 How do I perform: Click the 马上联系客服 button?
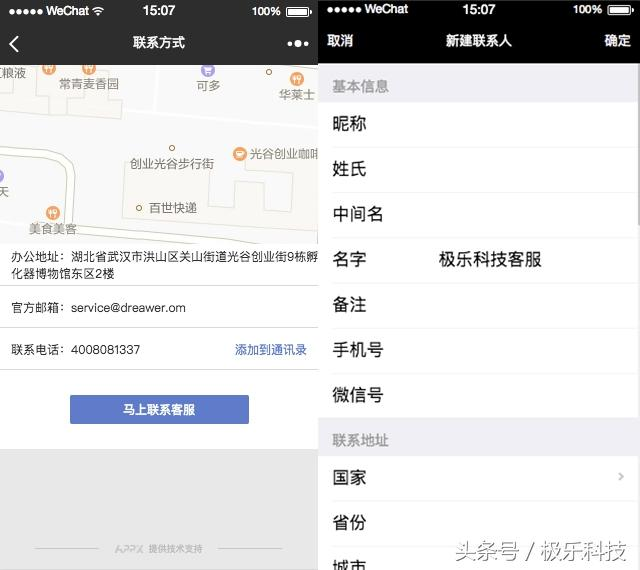[x=159, y=410]
